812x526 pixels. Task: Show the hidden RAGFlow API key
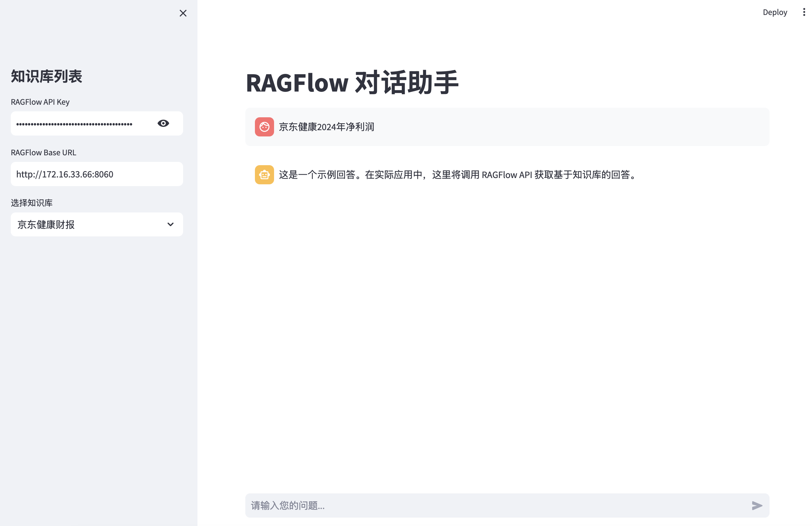(x=163, y=123)
